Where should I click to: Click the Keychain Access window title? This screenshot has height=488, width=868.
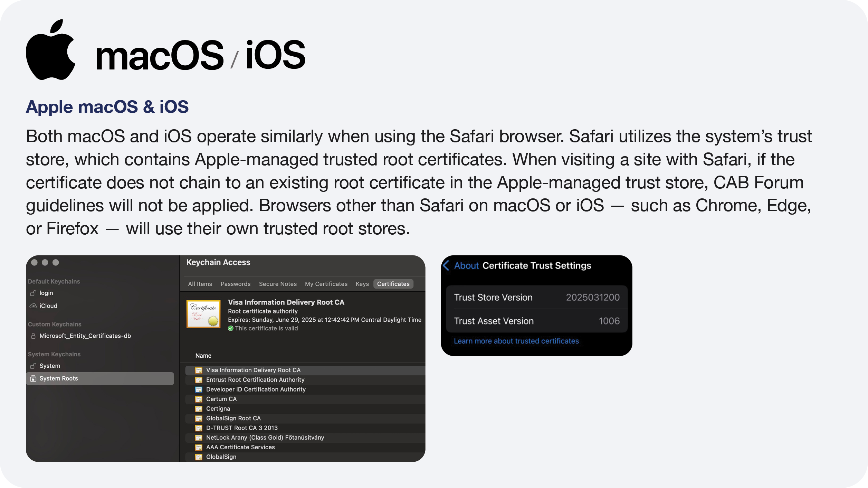pyautogui.click(x=218, y=263)
